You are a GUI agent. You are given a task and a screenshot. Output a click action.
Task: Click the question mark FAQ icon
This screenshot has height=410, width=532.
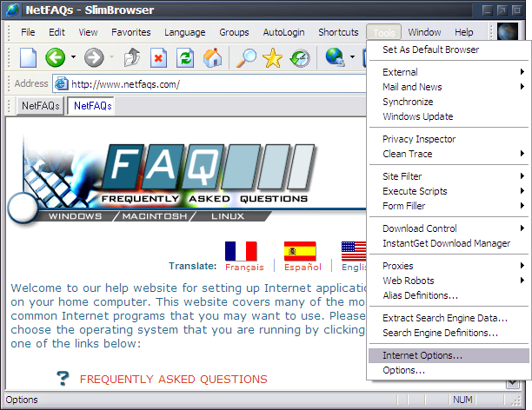click(63, 378)
